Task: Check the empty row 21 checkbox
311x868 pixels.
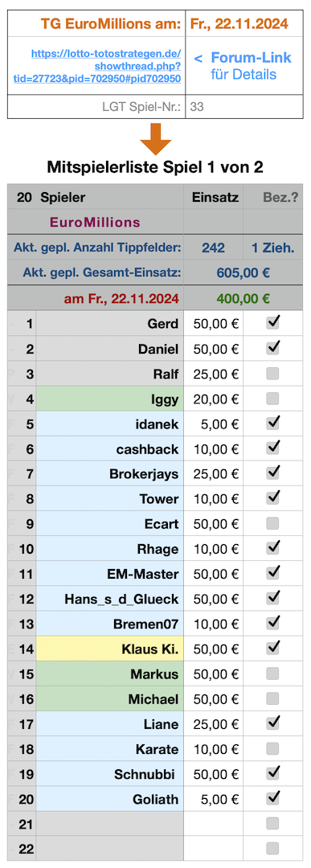Action: click(272, 824)
